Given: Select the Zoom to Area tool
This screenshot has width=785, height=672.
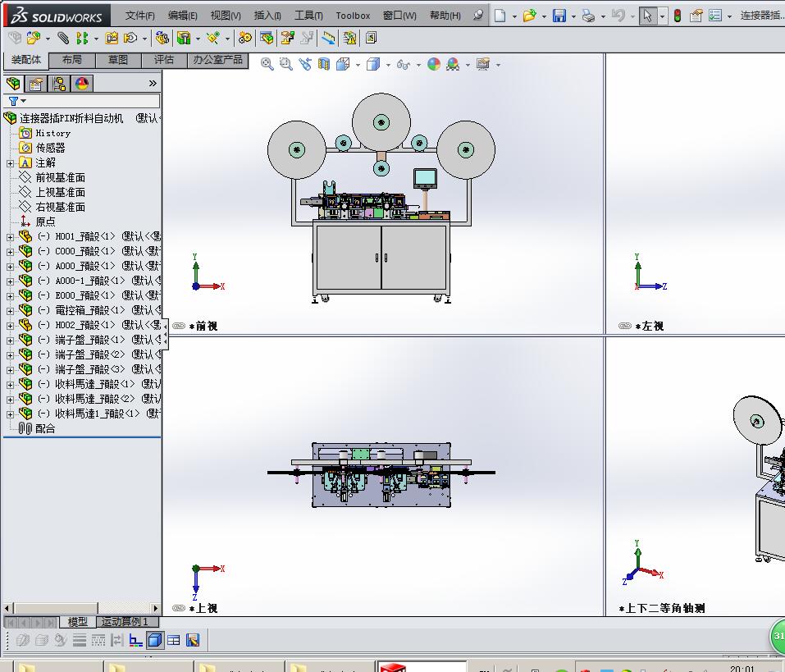Looking at the screenshot, I should (285, 64).
